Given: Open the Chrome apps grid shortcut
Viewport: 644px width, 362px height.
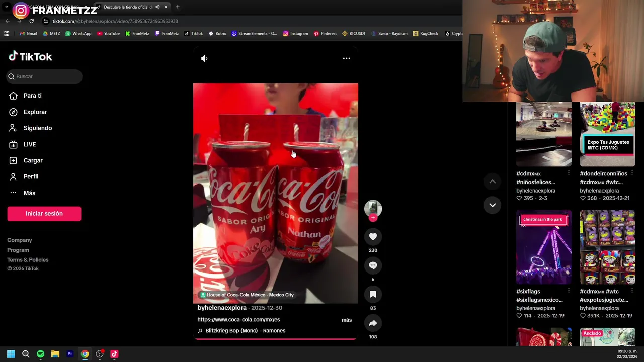Looking at the screenshot, I should [7, 34].
